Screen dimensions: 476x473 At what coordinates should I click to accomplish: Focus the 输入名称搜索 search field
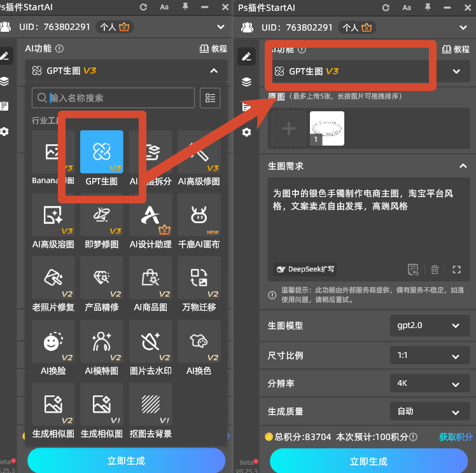click(x=113, y=98)
